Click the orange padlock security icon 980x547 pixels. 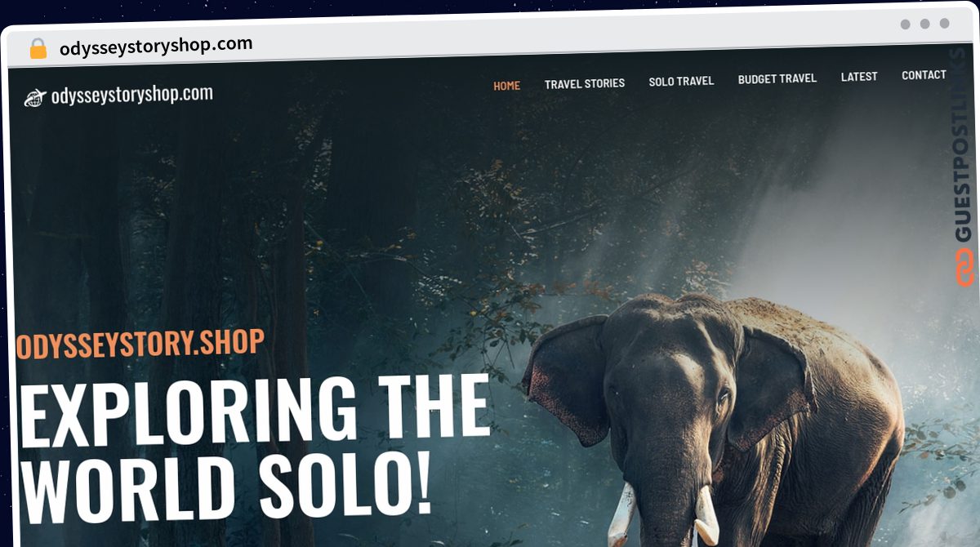click(38, 49)
